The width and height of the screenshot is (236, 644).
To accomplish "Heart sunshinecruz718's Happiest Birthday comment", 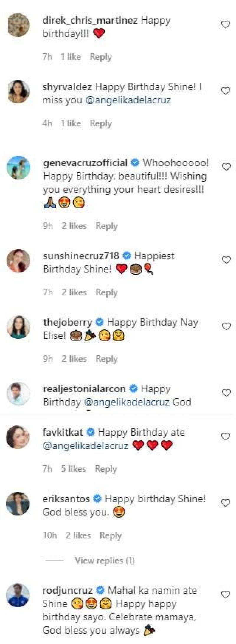I will (226, 260).
